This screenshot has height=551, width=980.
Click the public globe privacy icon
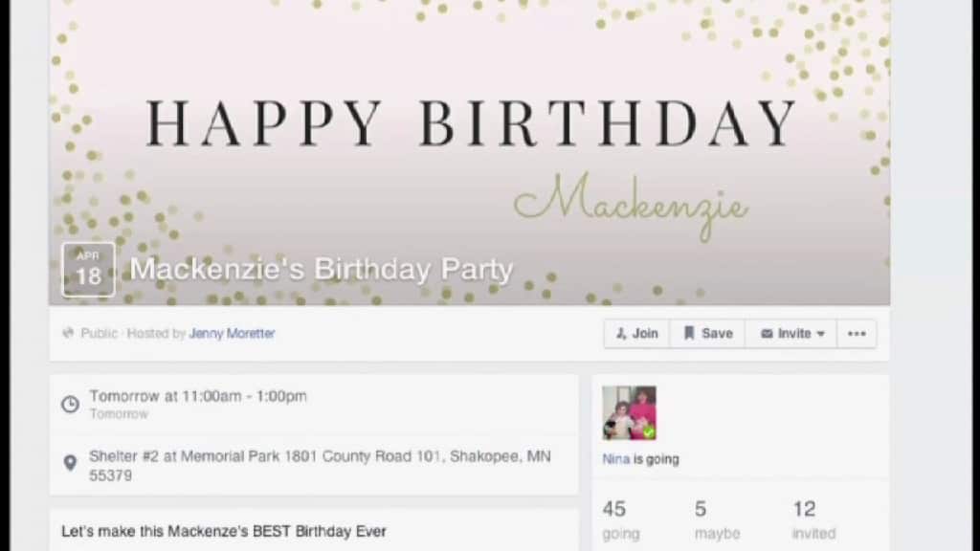68,333
